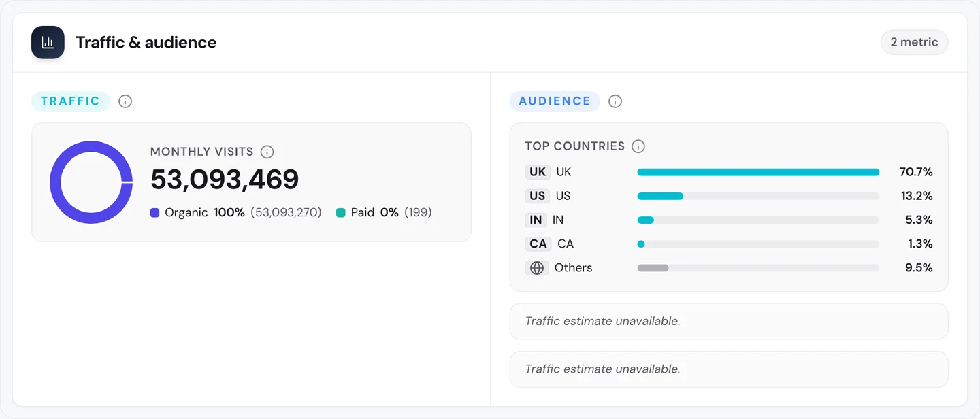Click the 1.3% value

coord(920,244)
